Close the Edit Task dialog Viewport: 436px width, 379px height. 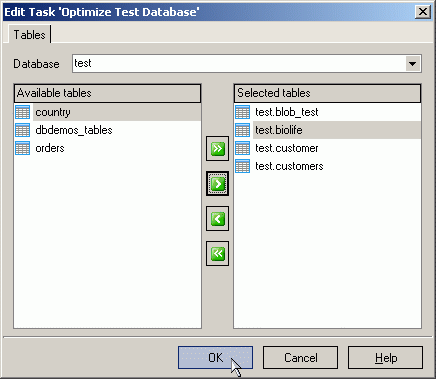click(423, 12)
